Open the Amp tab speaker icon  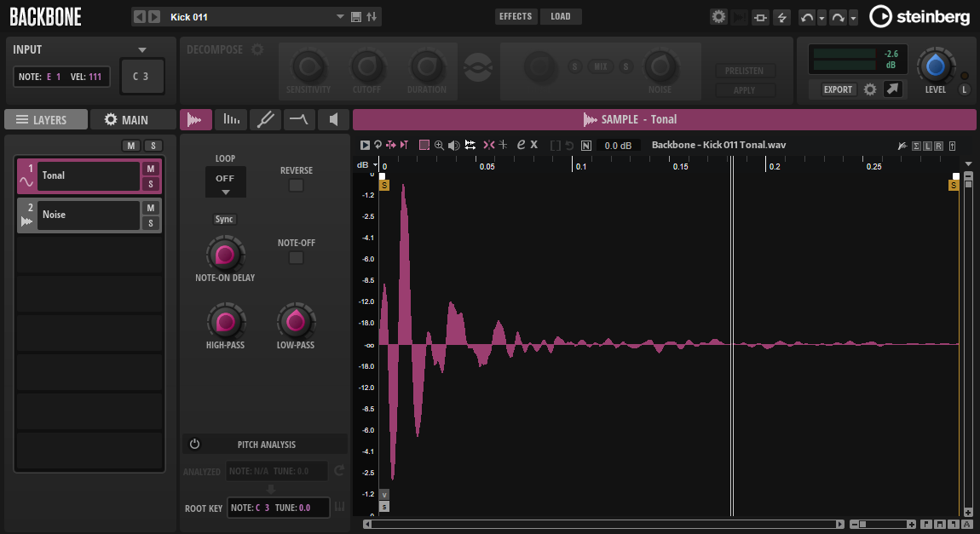click(x=333, y=119)
